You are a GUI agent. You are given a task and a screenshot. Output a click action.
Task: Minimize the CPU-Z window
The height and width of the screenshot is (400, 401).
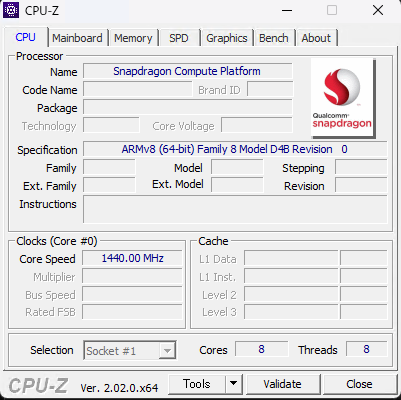pyautogui.click(x=287, y=10)
